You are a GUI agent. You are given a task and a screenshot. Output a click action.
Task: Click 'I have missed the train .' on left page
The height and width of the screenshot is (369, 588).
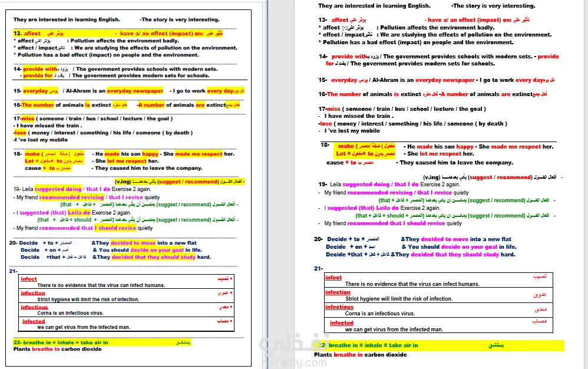point(49,126)
